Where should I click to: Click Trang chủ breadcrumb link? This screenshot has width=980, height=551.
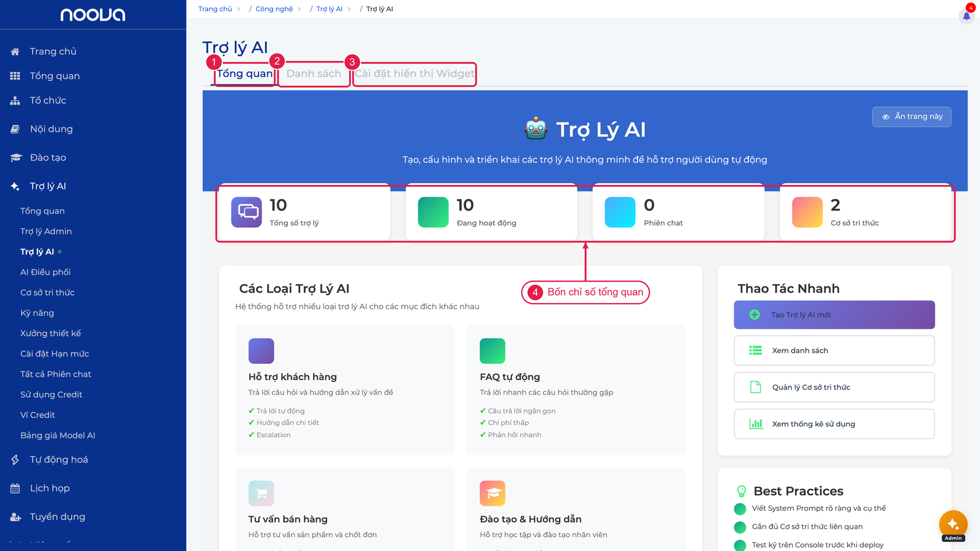point(215,9)
